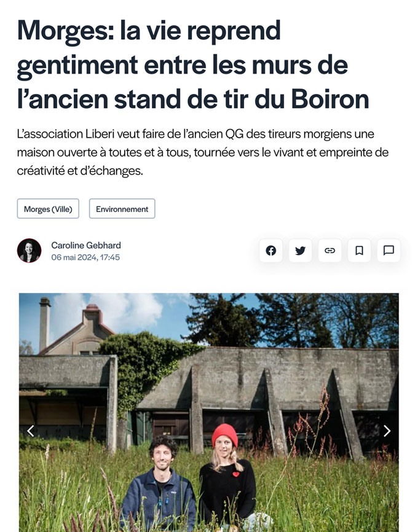Click the 06 mai 2024 publication date
418x532 pixels.
click(x=85, y=257)
